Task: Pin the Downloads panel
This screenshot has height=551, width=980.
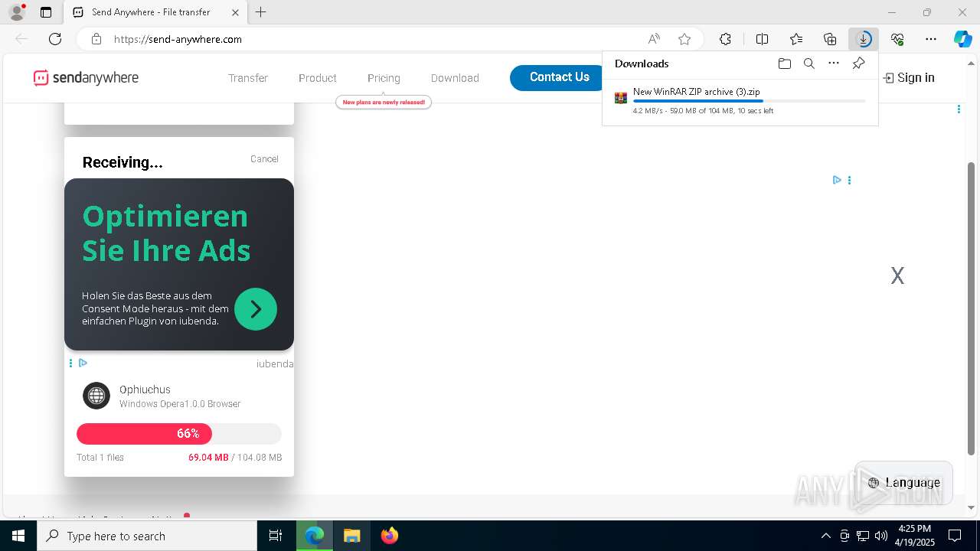Action: [x=858, y=64]
